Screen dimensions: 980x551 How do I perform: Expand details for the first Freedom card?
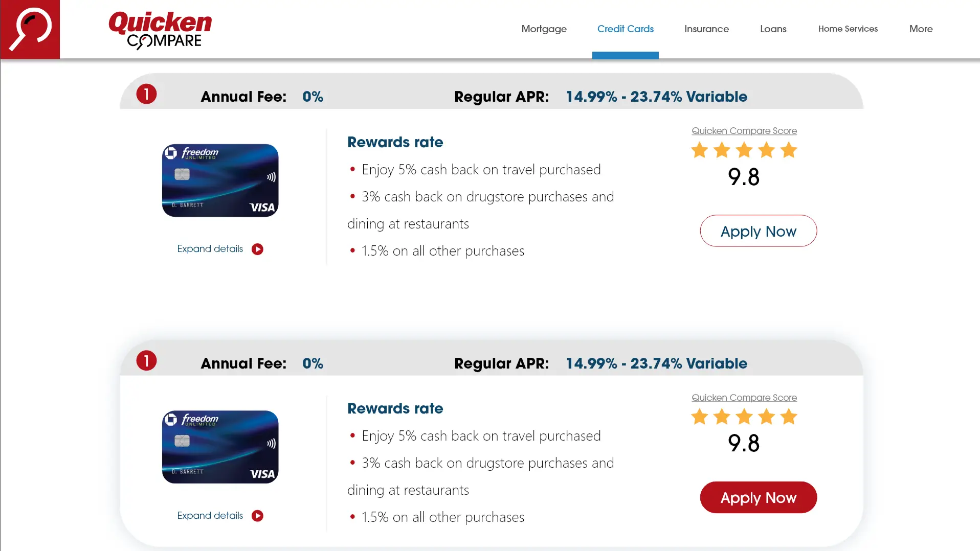pos(210,249)
